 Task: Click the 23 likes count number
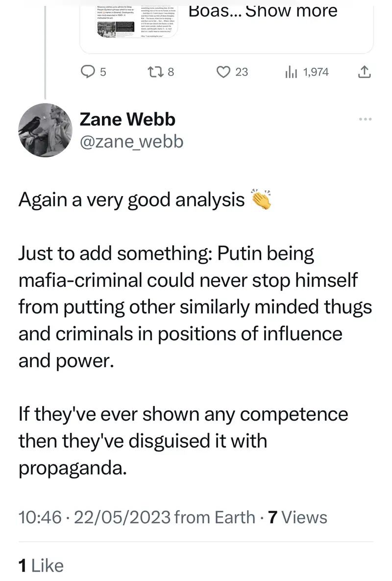point(242,72)
